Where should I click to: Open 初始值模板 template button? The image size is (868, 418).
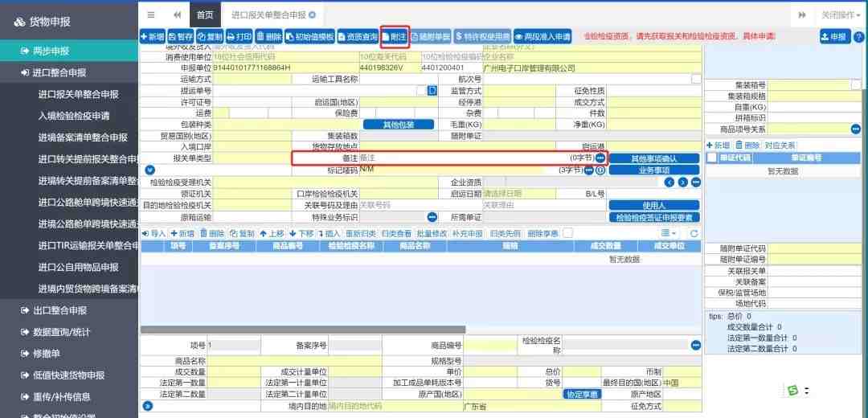coord(310,36)
